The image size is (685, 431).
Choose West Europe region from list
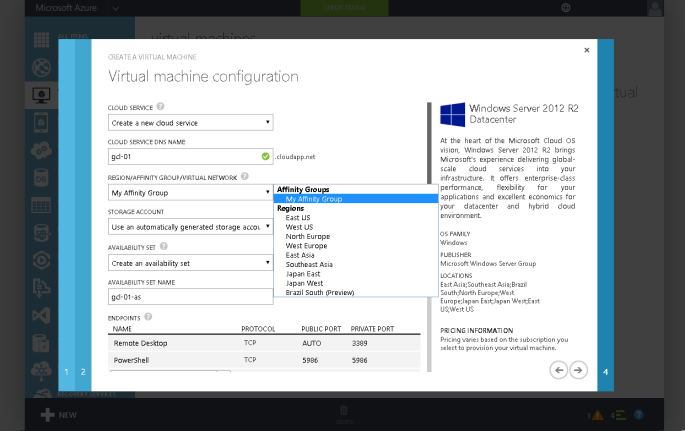pos(306,246)
